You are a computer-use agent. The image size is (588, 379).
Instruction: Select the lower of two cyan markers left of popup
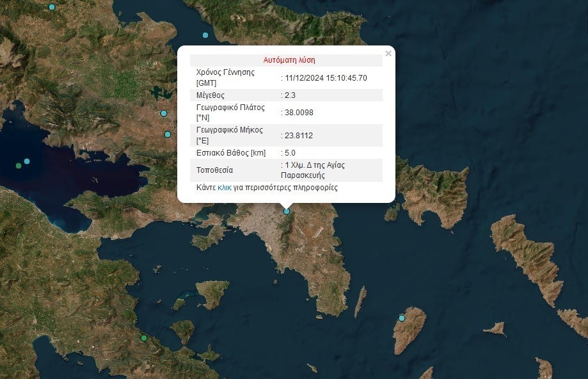[x=168, y=134]
